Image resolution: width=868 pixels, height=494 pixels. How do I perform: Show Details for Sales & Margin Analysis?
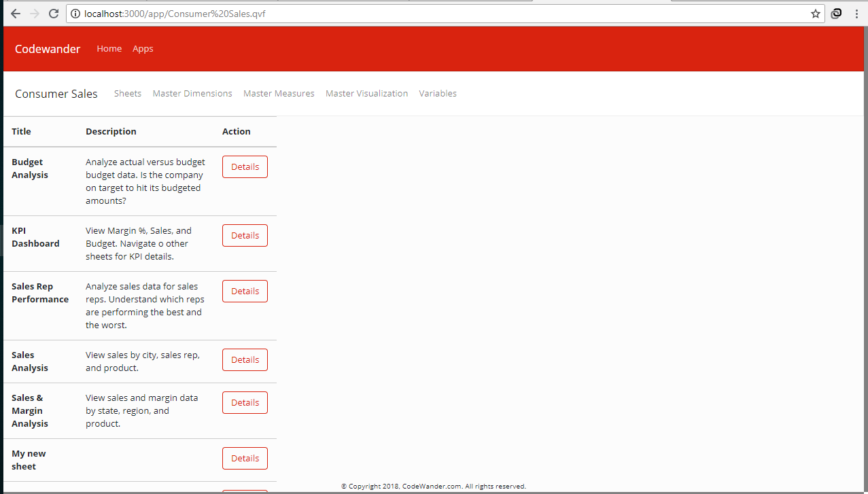click(x=245, y=403)
